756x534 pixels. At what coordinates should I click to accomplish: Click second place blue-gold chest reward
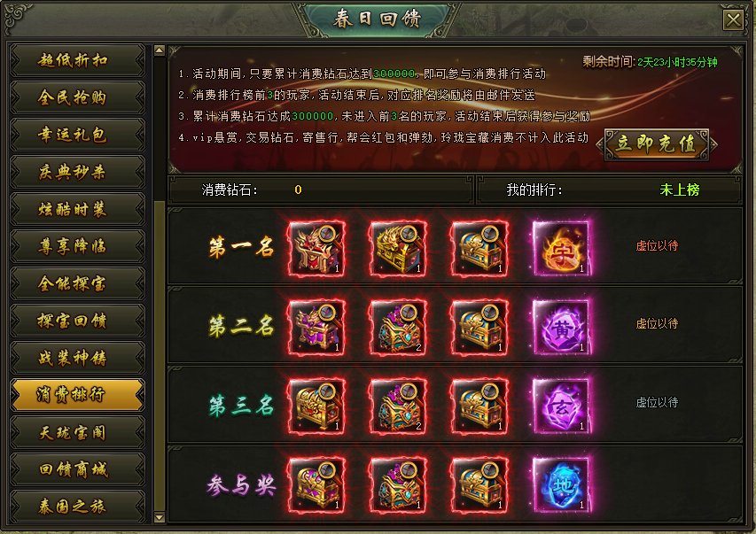pyautogui.click(x=479, y=328)
